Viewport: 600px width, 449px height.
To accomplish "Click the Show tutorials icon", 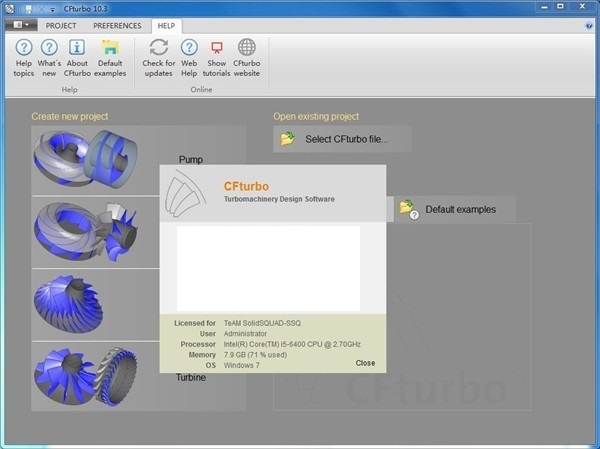I will (216, 57).
